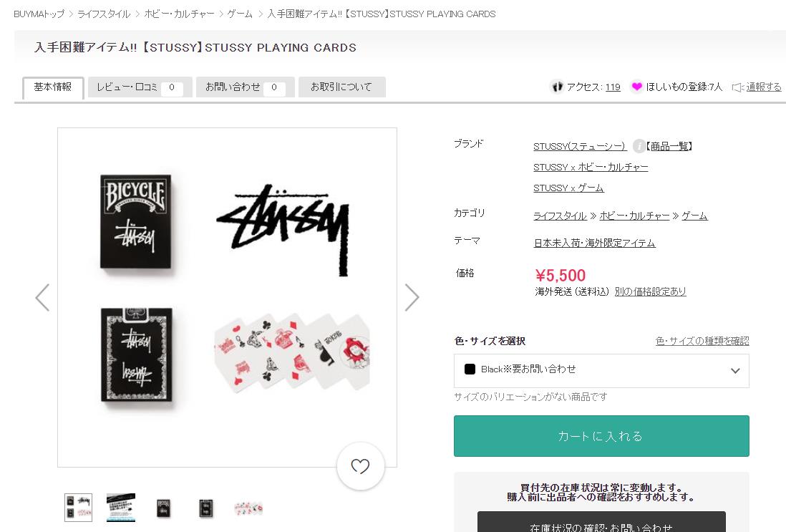The image size is (786, 532).
Task: Click the footprints access icon
Action: click(x=557, y=87)
